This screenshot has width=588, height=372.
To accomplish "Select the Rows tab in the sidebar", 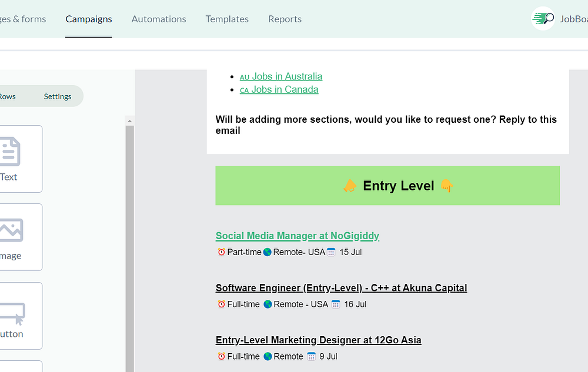I will click(8, 96).
